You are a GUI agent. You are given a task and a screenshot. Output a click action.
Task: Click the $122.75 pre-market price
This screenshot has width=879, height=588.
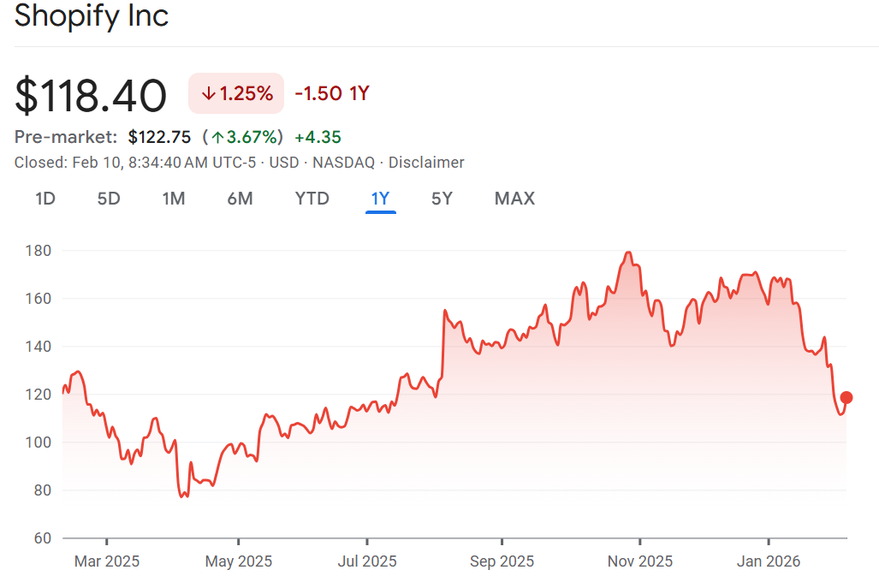[x=159, y=137]
